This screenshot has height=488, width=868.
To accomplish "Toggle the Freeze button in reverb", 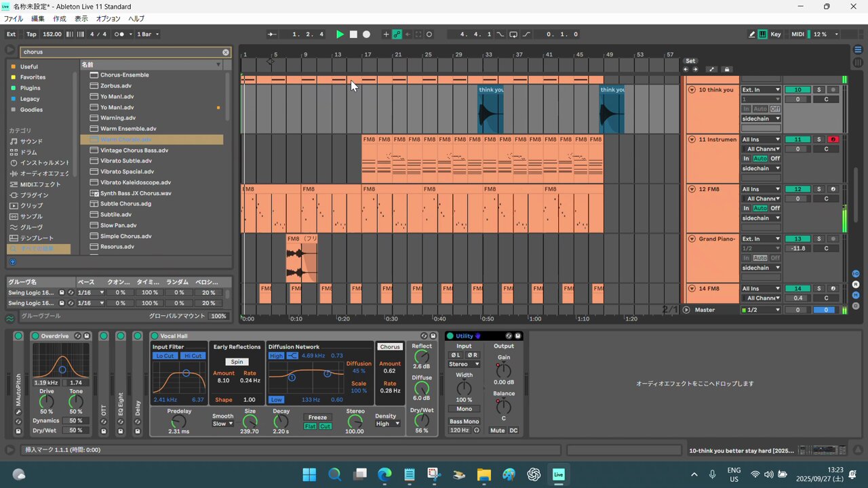I will point(317,418).
